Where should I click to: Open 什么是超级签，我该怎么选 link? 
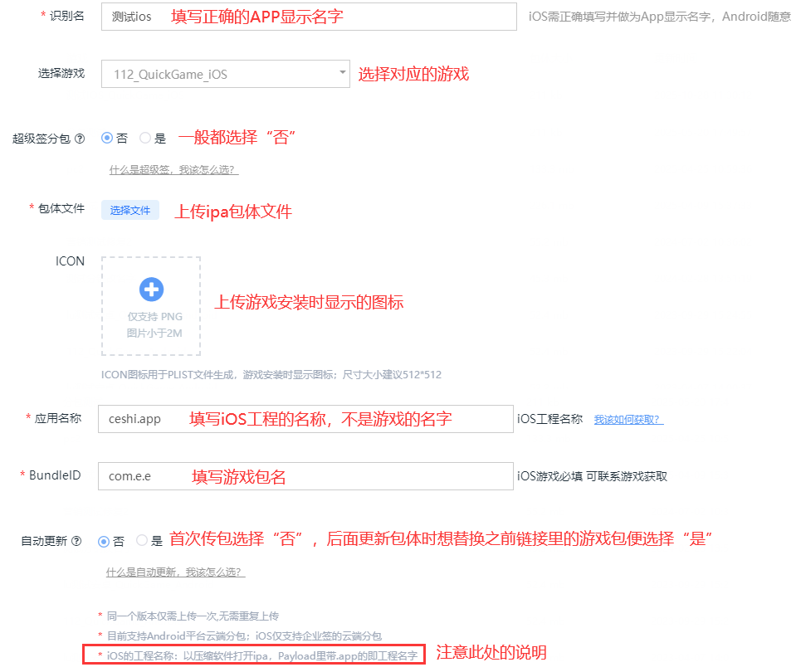tap(173, 170)
